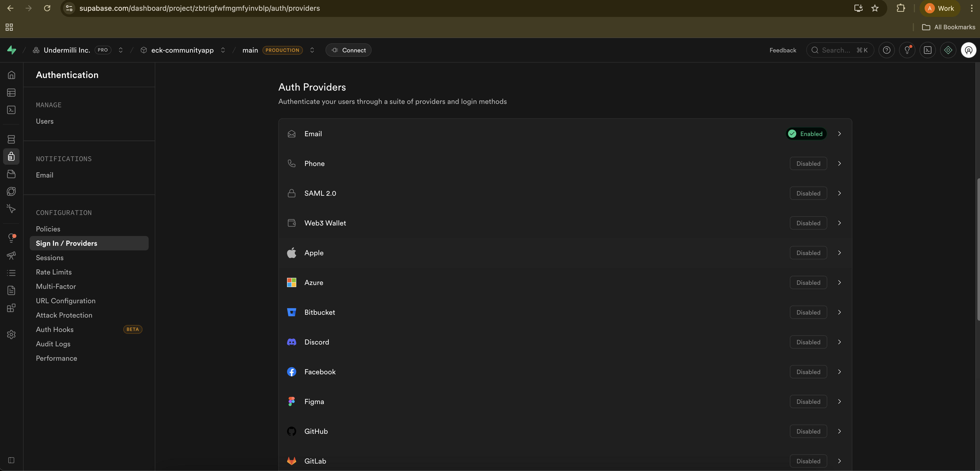Viewport: 980px width, 471px height.
Task: Click the Disabled badge for GitHub provider
Action: [x=808, y=431]
